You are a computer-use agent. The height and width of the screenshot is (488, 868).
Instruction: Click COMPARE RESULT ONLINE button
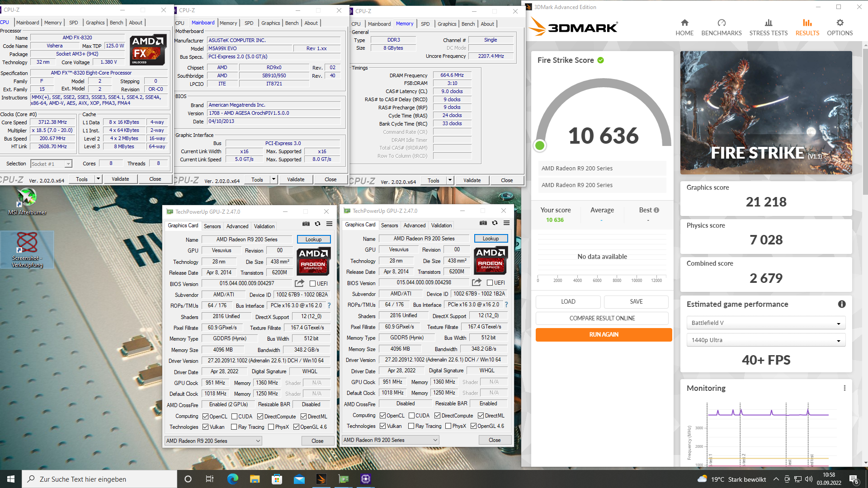(x=602, y=318)
